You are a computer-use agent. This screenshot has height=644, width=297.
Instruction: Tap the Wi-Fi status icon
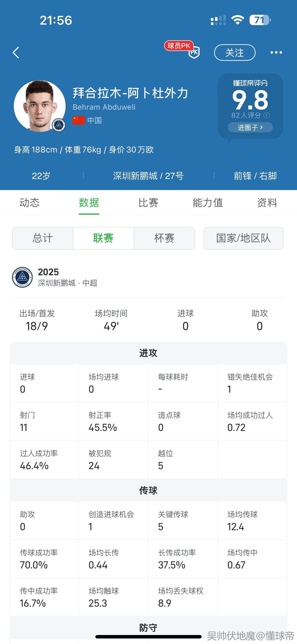[238, 20]
